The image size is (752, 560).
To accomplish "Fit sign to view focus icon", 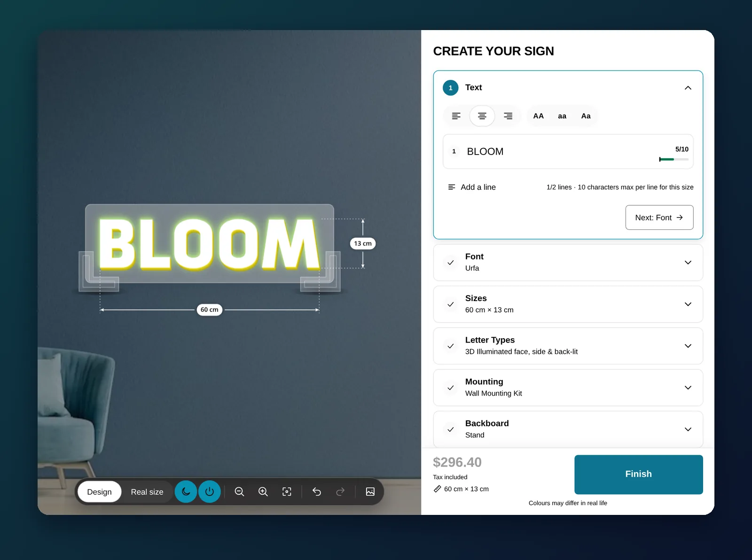I will click(x=287, y=492).
